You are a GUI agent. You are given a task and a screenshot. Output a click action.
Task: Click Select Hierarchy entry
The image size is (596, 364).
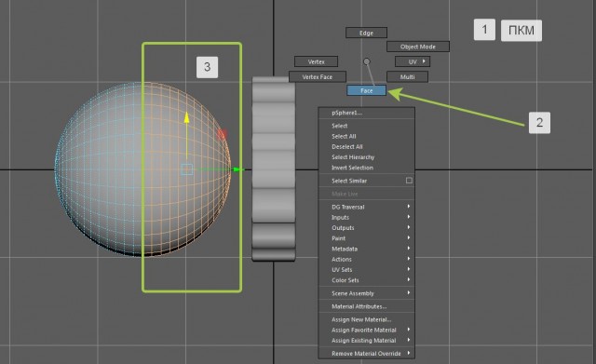366,157
